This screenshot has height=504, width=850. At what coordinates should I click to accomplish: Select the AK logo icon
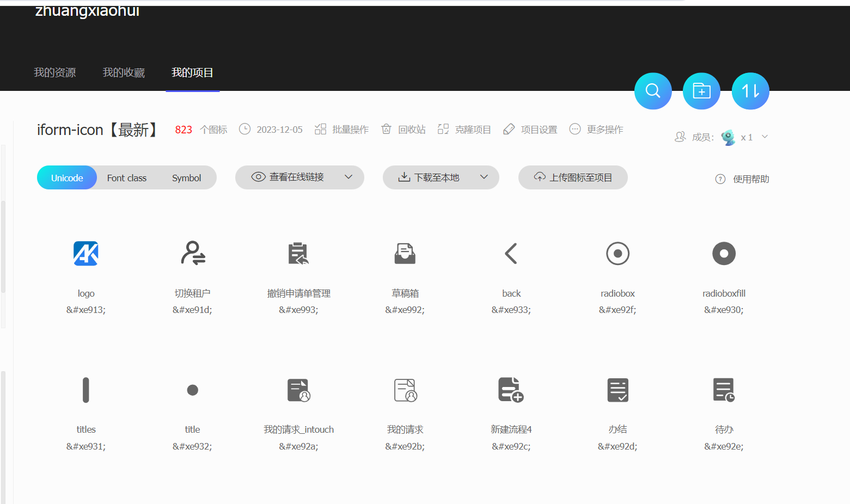[86, 254]
